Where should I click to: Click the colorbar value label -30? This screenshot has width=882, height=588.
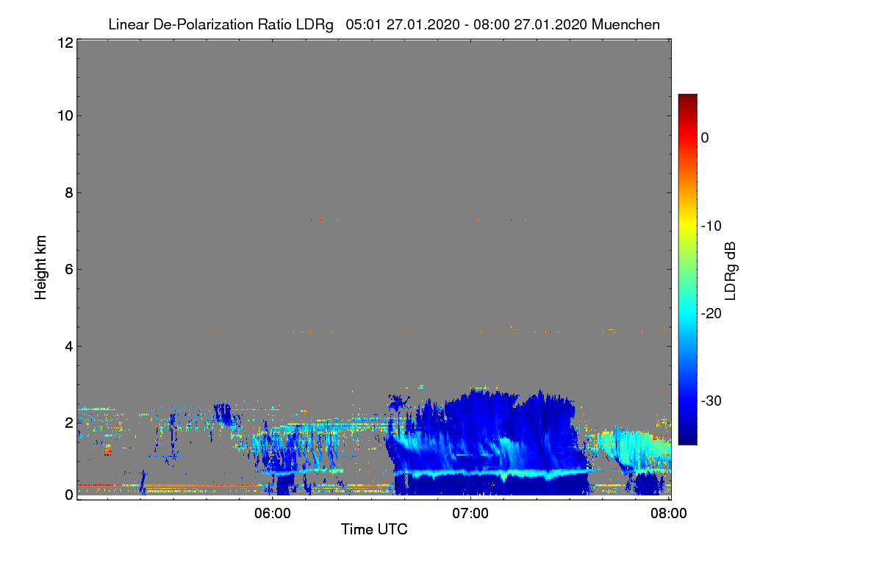click(x=710, y=401)
